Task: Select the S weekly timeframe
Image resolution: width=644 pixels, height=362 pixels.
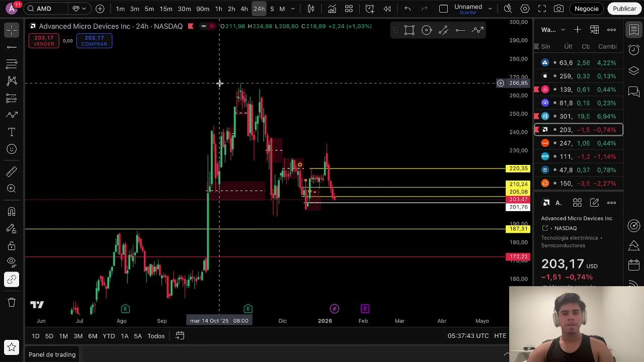Action: click(x=272, y=9)
